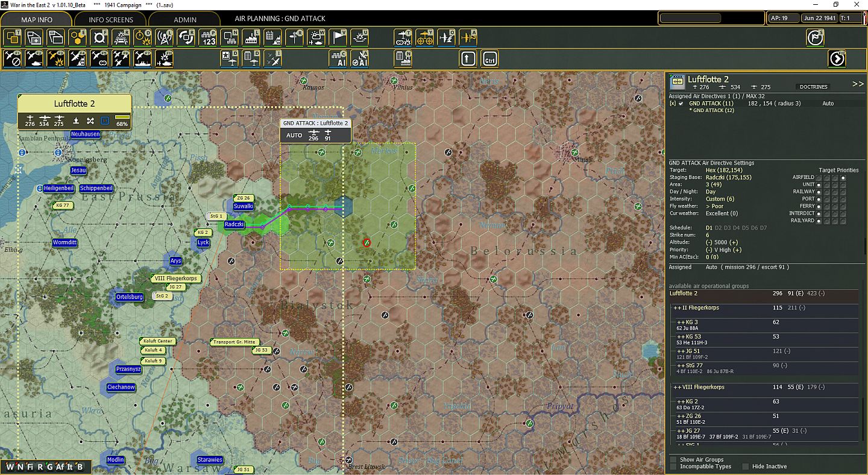Click the unit numbers 123 toolbar icon
Screen dimensions: 868x475
208,37
